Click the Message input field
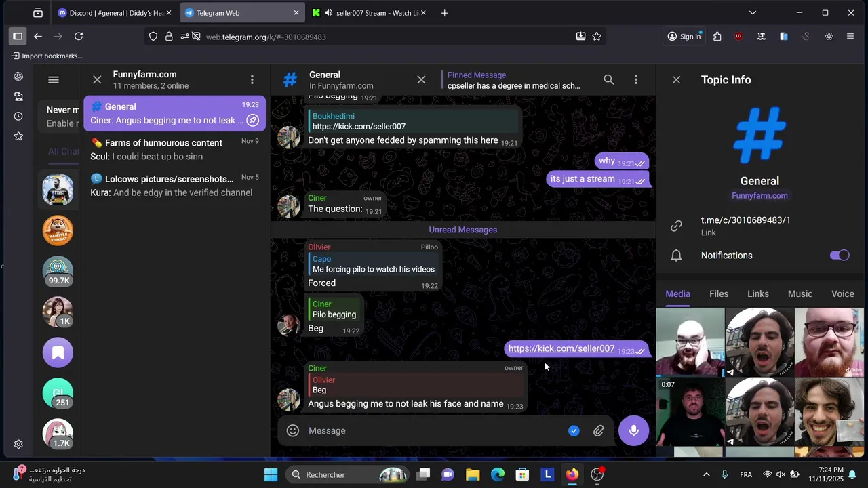The image size is (868, 488). pos(434,430)
